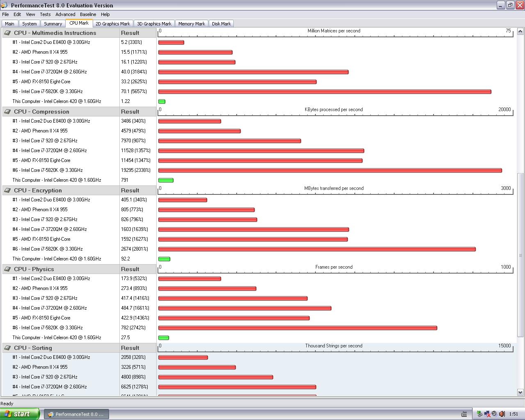
Task: Click the grey speaker audio tray icon
Action: point(494,414)
